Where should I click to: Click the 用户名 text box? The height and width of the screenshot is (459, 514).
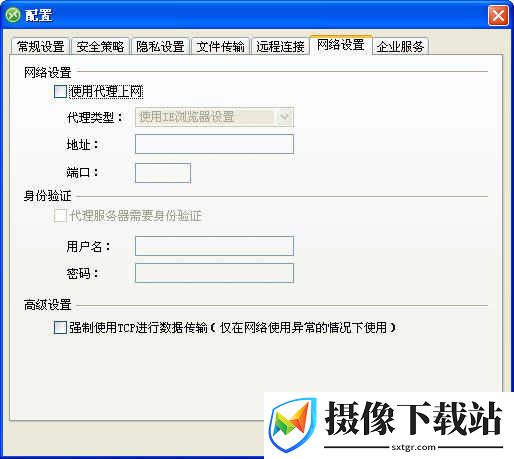[x=214, y=246]
